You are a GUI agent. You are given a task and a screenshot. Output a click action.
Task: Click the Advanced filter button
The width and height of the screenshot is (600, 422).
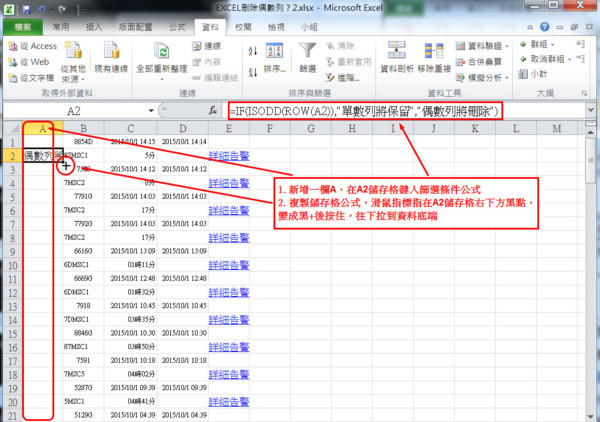pyautogui.click(x=342, y=78)
